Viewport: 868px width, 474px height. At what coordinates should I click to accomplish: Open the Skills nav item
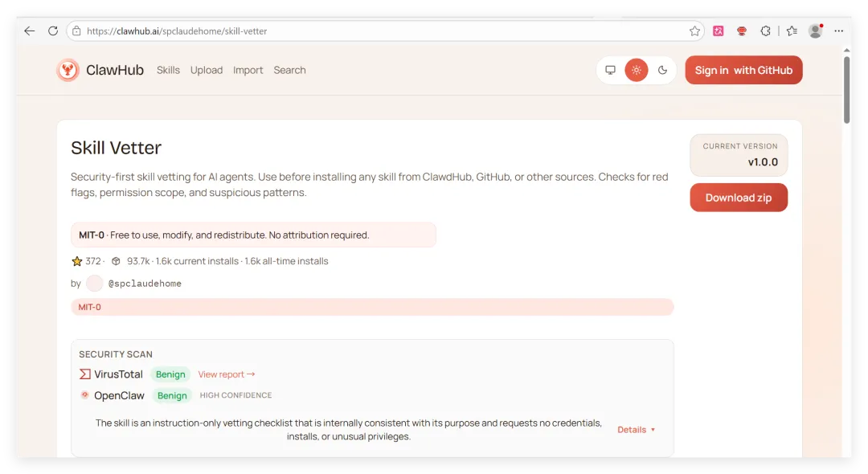168,70
